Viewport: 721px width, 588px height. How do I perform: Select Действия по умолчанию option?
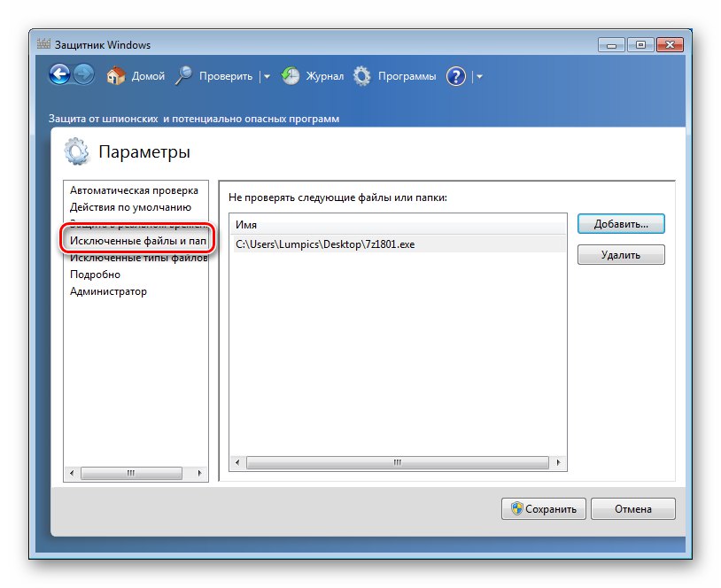click(130, 207)
